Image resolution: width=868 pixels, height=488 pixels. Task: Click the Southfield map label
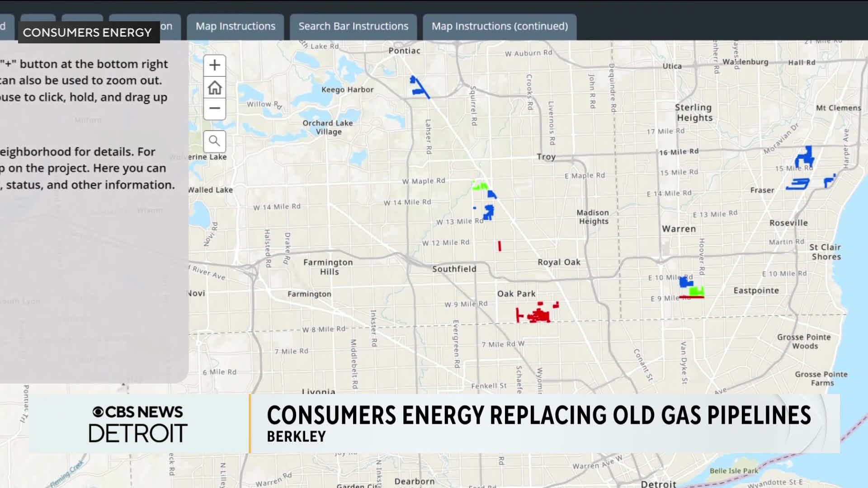click(x=454, y=269)
